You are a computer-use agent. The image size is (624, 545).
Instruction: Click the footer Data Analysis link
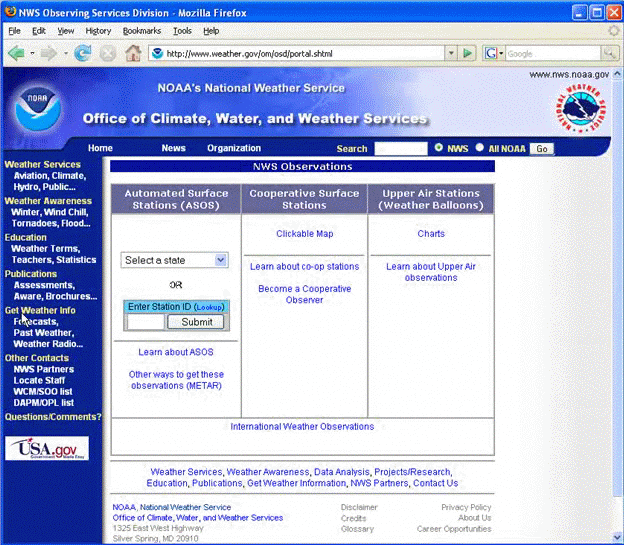pyautogui.click(x=342, y=472)
